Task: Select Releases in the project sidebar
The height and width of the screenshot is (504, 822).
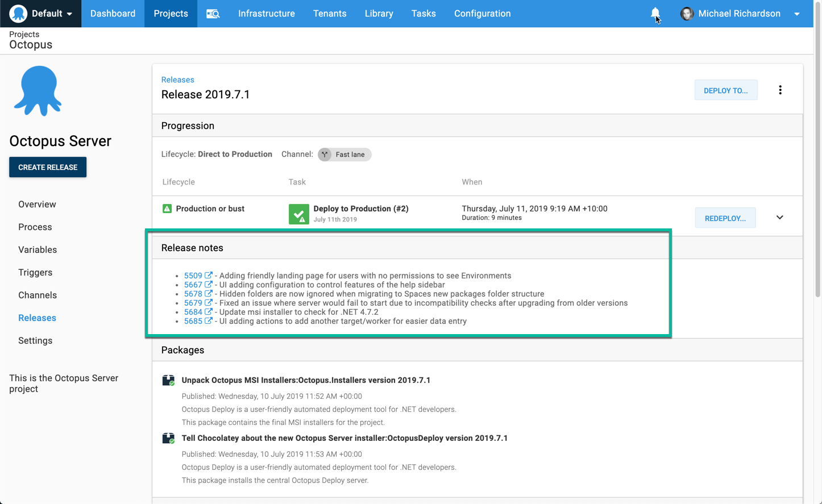Action: [x=37, y=318]
